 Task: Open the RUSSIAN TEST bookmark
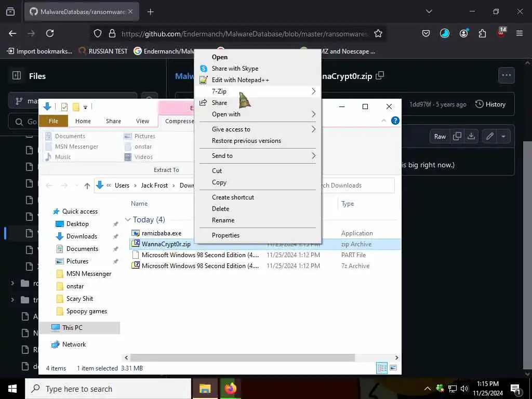(103, 51)
